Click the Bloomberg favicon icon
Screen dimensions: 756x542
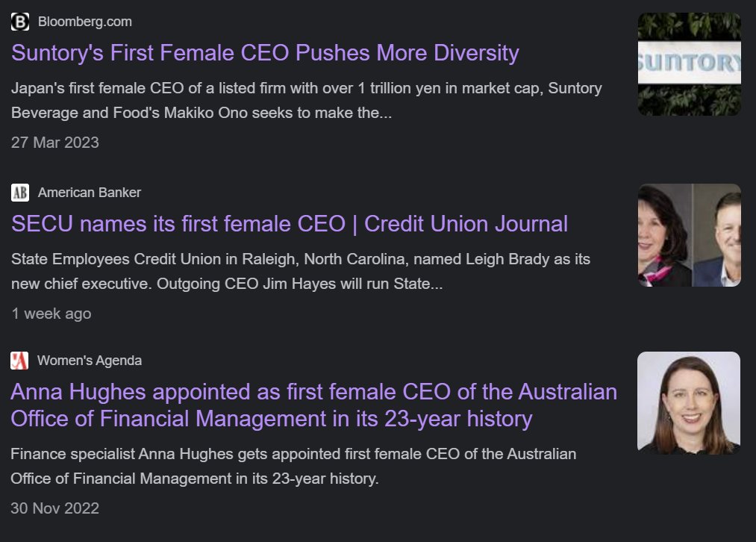pos(20,22)
